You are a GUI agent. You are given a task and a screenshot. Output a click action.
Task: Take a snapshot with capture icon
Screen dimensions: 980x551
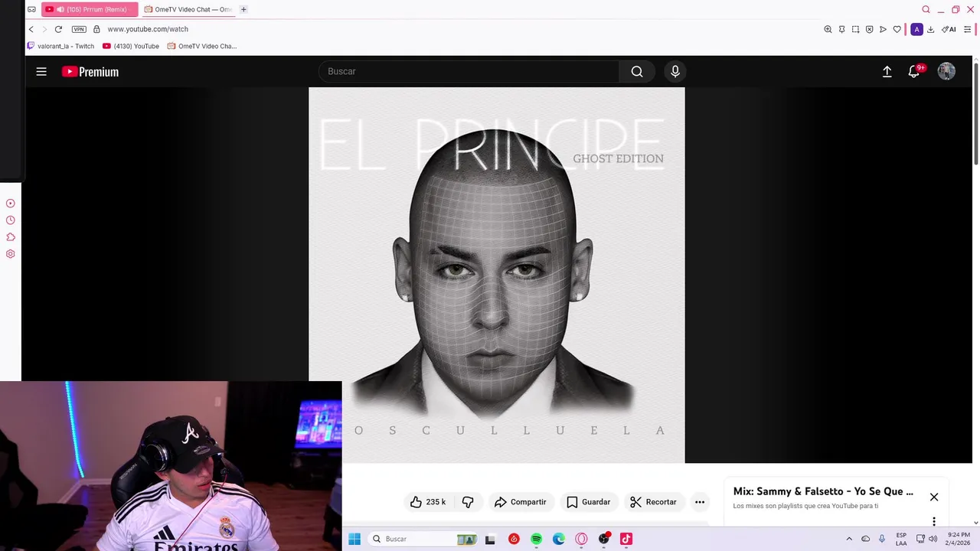855,29
